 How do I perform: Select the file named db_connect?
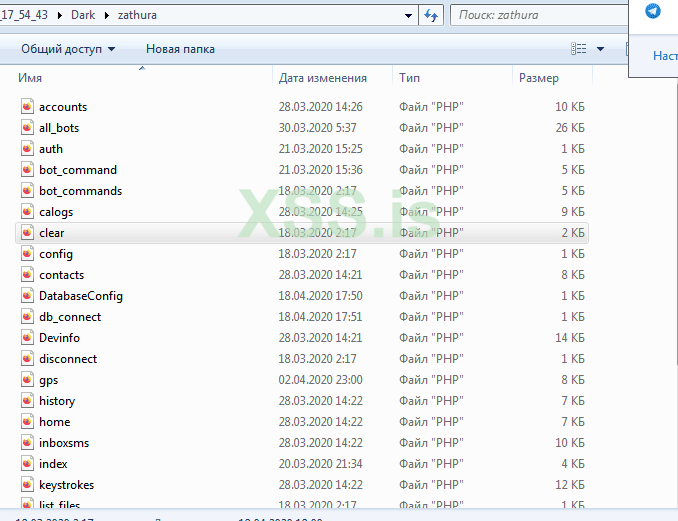(70, 317)
